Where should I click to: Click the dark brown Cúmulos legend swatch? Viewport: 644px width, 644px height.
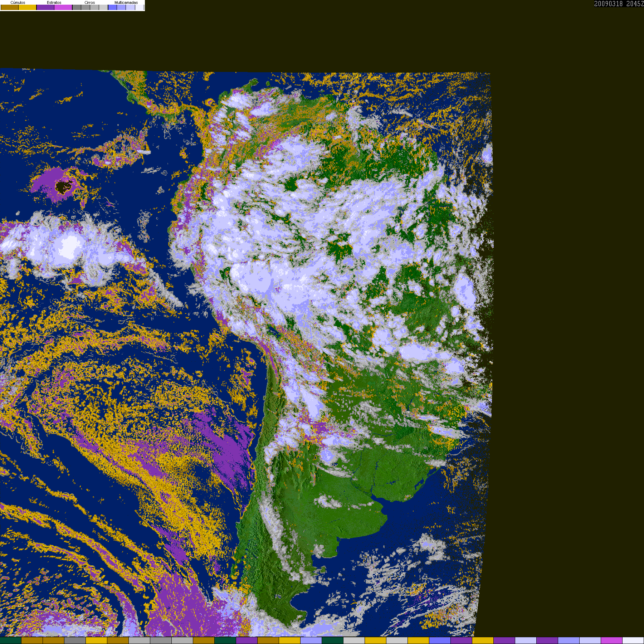click(x=10, y=8)
